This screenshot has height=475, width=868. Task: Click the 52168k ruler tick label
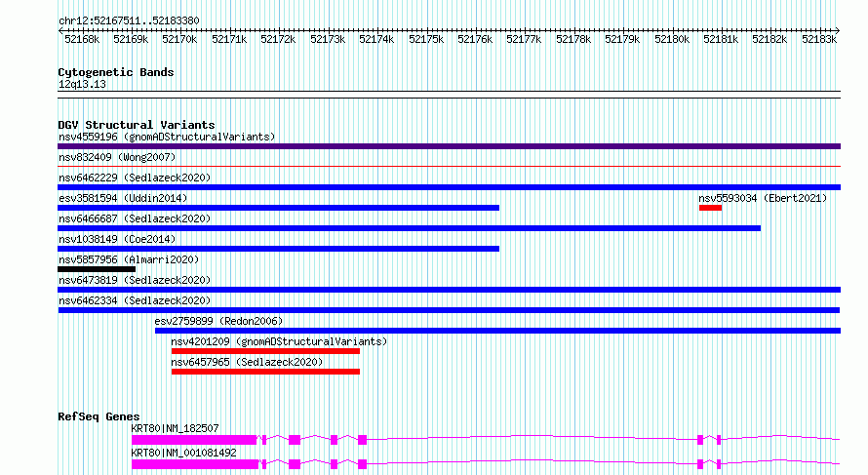pos(82,39)
